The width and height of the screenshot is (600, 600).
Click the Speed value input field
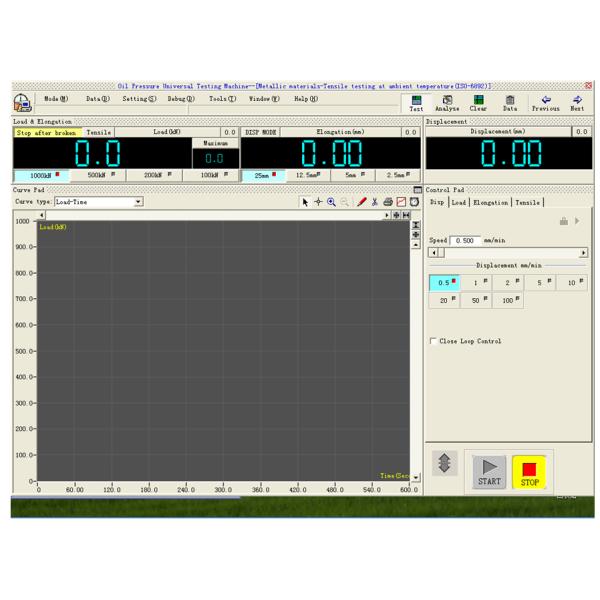(x=465, y=240)
